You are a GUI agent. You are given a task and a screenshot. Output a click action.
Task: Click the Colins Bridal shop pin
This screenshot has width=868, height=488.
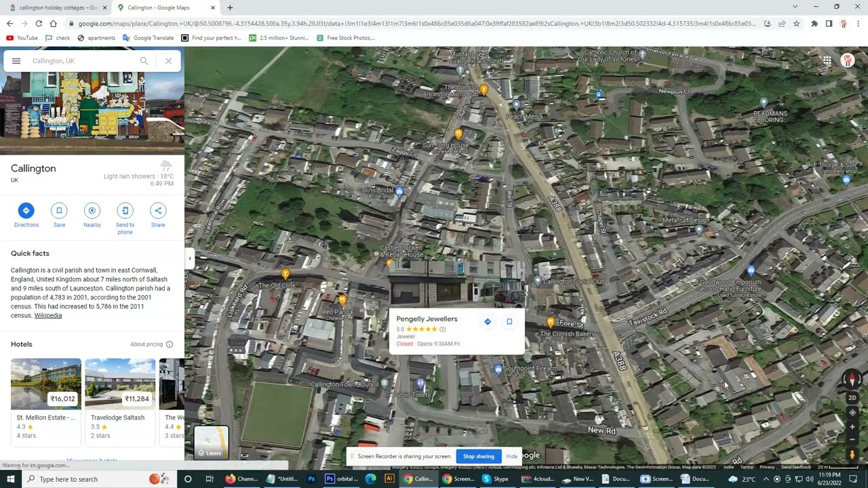[x=399, y=192]
